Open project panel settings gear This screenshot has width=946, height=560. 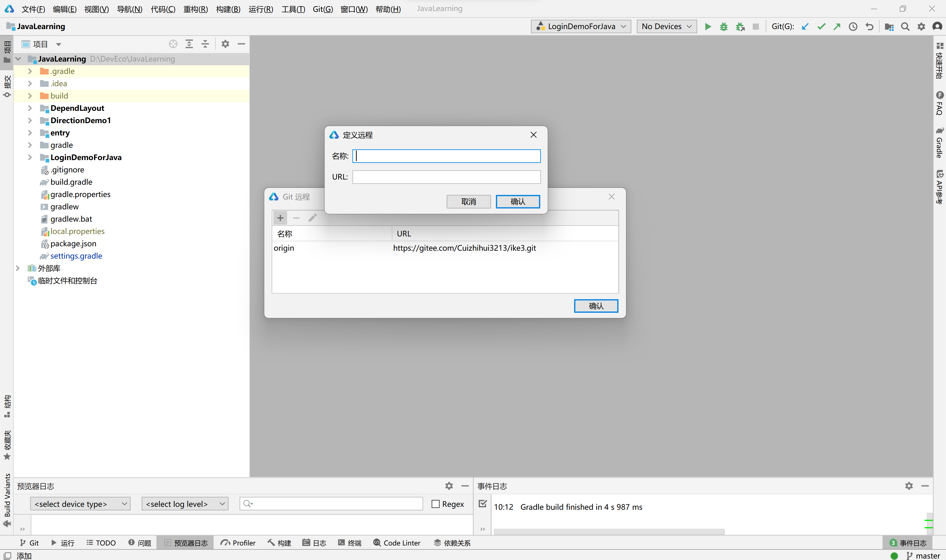coord(225,44)
